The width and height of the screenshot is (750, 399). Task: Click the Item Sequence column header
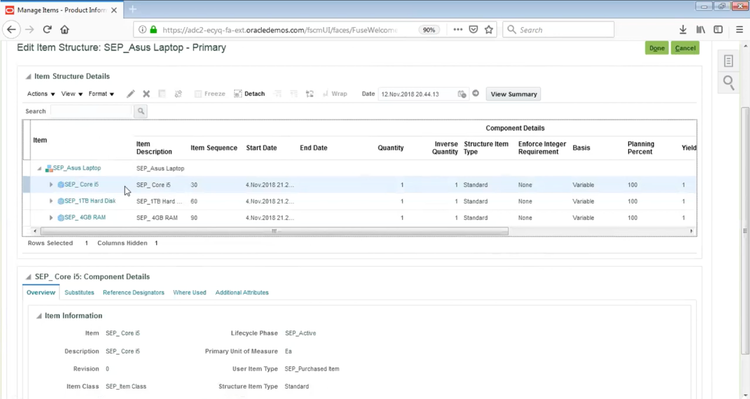[214, 148]
